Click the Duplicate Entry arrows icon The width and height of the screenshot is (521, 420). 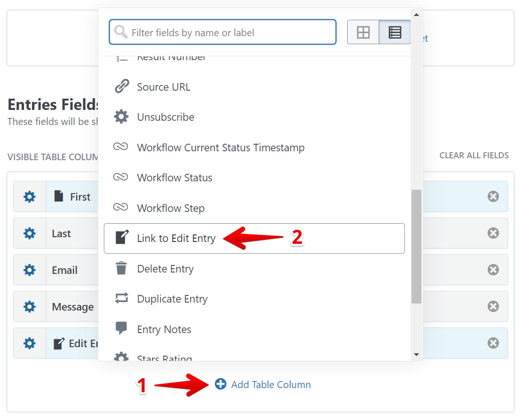121,299
